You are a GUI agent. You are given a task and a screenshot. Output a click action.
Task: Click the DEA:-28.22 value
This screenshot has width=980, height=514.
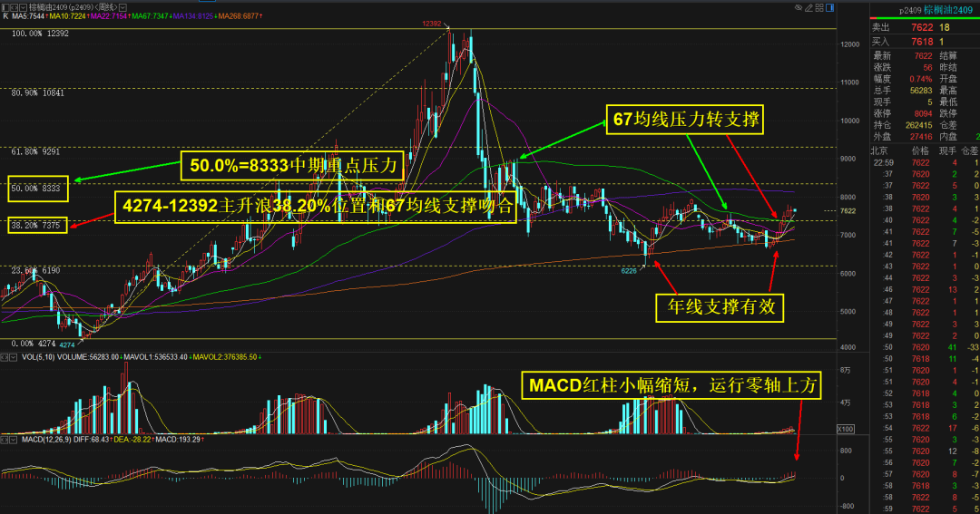pyautogui.click(x=132, y=440)
